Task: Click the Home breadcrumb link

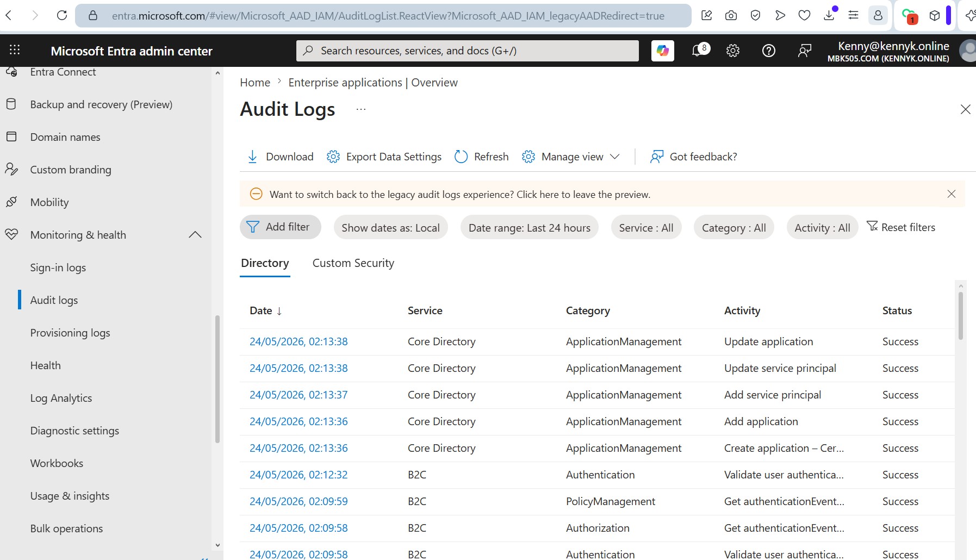Action: coord(255,82)
